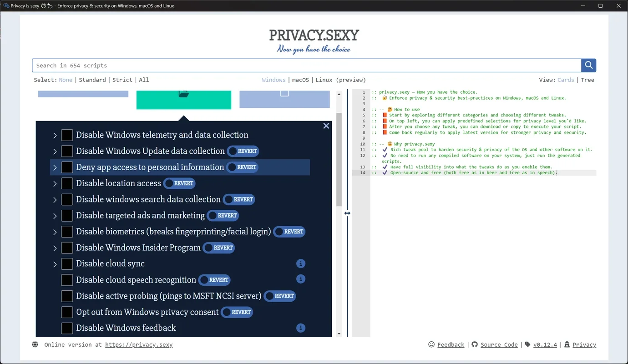Screen dimensions: 628x364
Task: Check Disable Windows Update data collection
Action: 67,151
